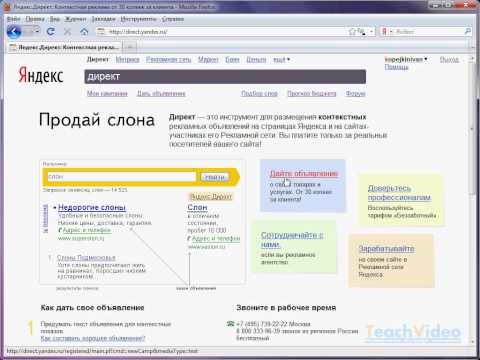The height and width of the screenshot is (360, 480).
Task: Click the директ header bar
Action: click(x=225, y=77)
